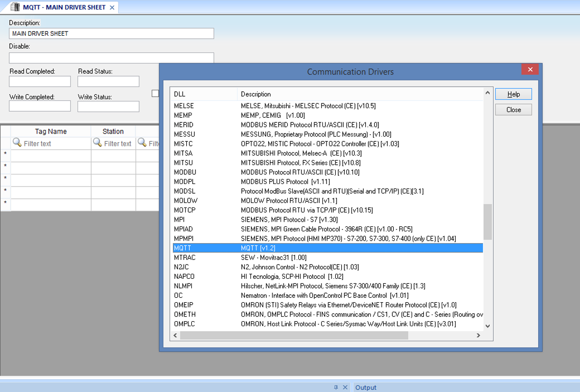Click the Disable input field

[111, 58]
